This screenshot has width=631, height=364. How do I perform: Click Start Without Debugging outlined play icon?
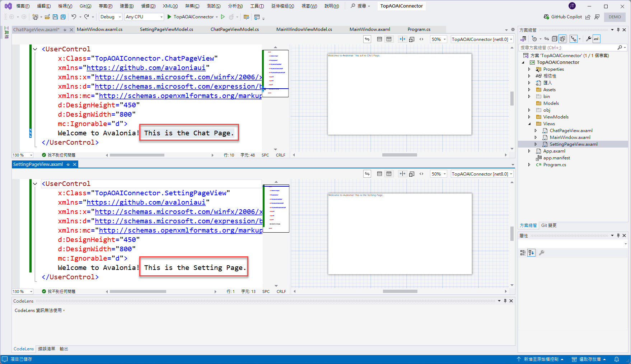click(x=223, y=17)
